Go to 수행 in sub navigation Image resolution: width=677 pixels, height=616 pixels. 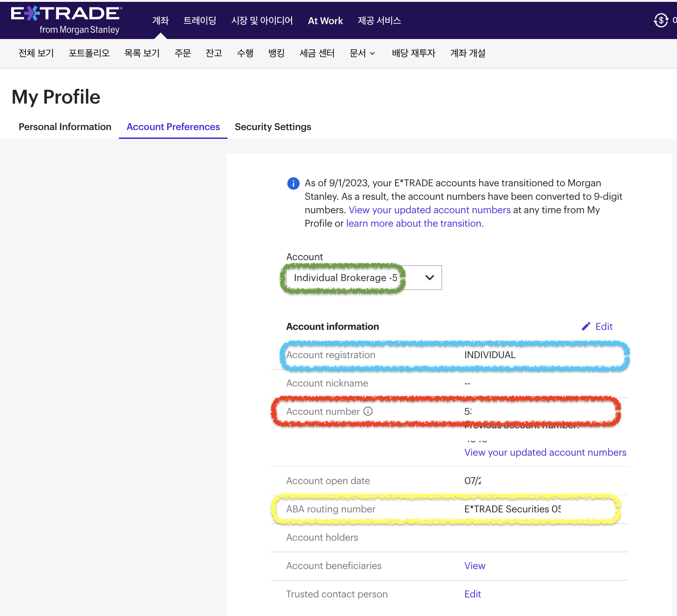[245, 53]
